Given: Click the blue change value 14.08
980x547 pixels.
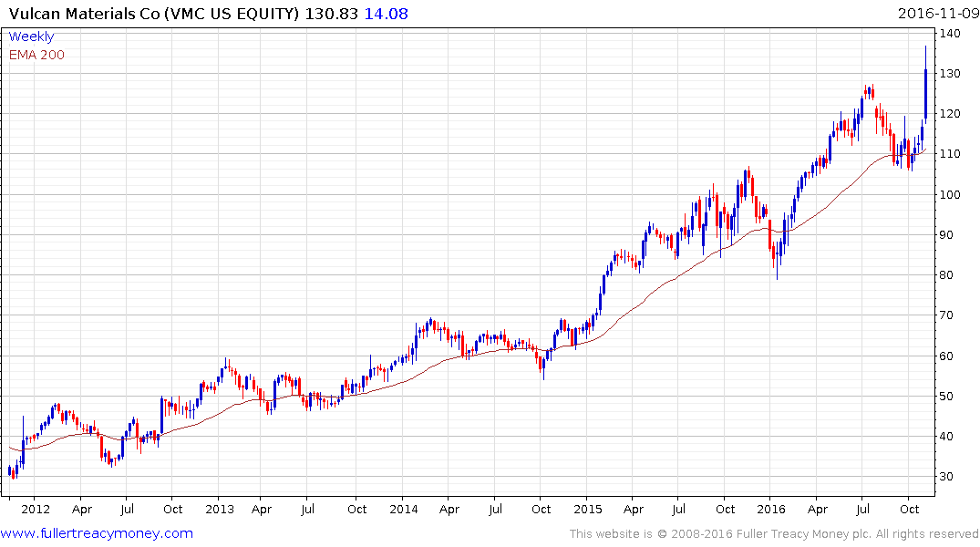Looking at the screenshot, I should coord(387,14).
